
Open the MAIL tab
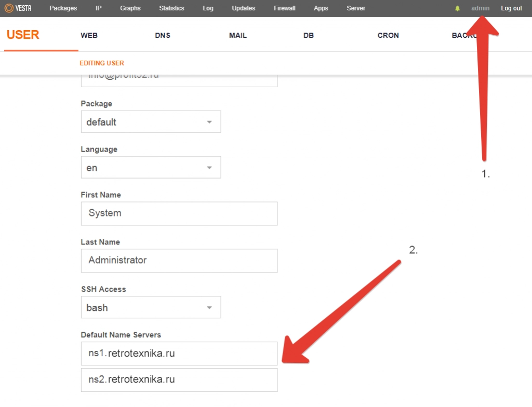pos(238,36)
